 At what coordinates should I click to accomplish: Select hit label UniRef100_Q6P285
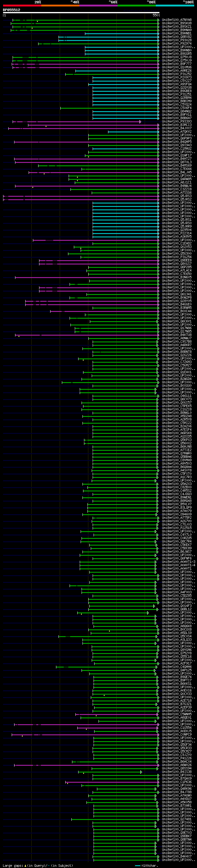pyautogui.click(x=177, y=267)
